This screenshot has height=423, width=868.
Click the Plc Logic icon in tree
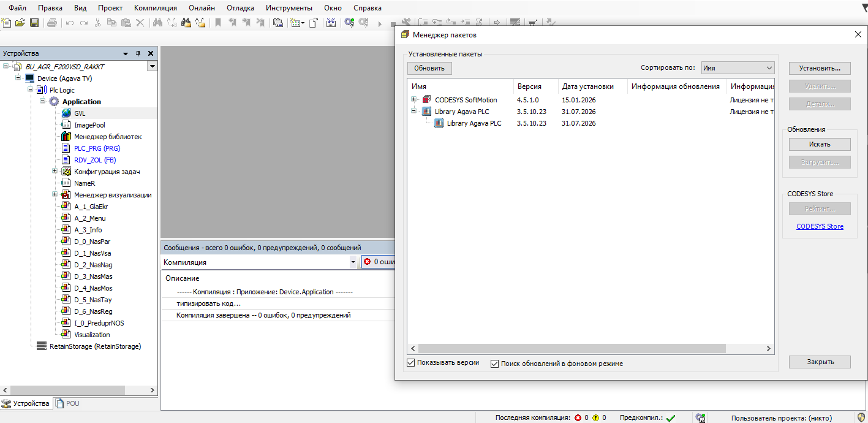click(x=42, y=90)
